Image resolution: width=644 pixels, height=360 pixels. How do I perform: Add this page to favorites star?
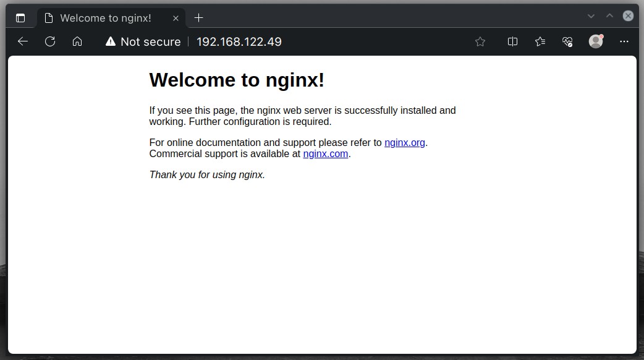(480, 41)
